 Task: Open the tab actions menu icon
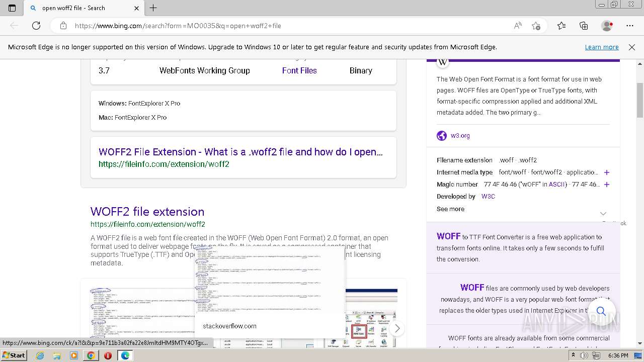pos(12,8)
